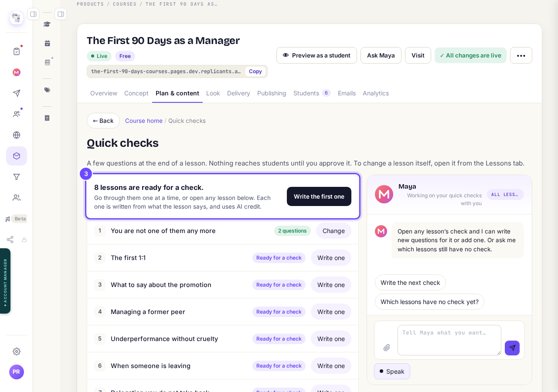Toggle the main sidebar panel icon
558x392 pixels.
tap(33, 14)
